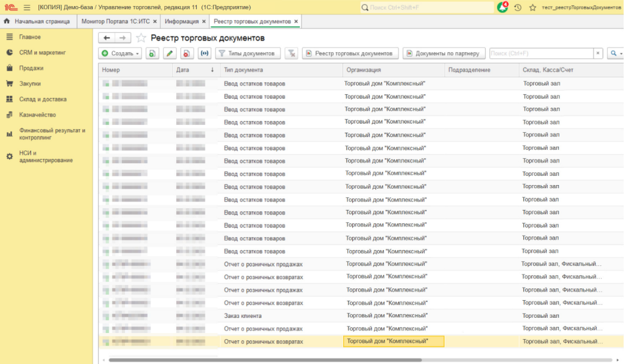Screen dimensions: 624x364
Task: Navigate back with left arrow
Action: pos(107,38)
